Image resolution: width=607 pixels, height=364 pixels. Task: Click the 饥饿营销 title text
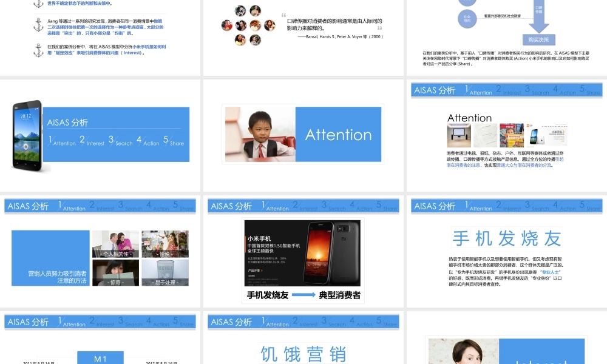point(303,353)
